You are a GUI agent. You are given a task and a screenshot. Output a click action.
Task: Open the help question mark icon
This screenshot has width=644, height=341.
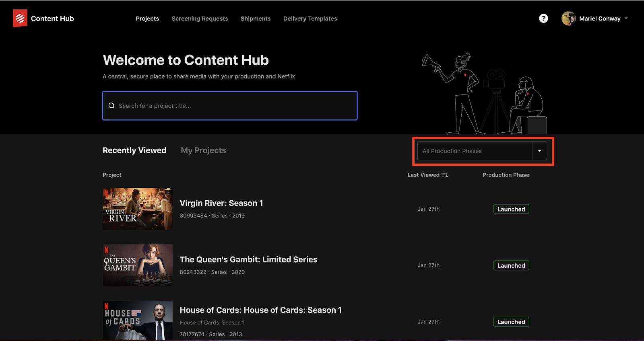coord(543,18)
